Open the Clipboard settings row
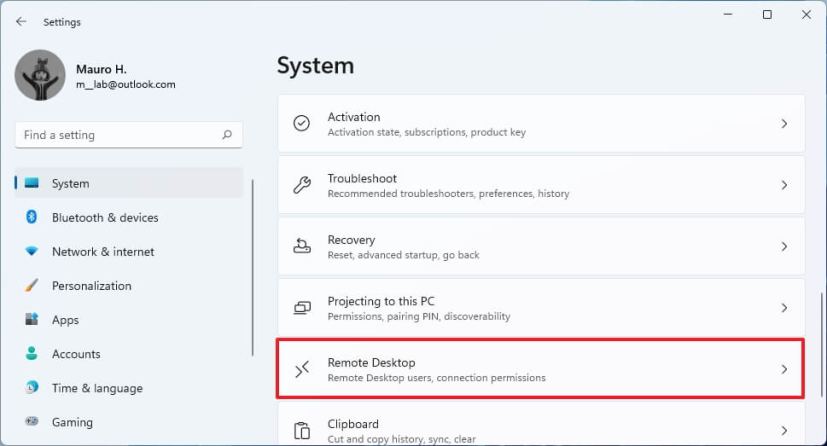The width and height of the screenshot is (827, 446). pyautogui.click(x=540, y=430)
